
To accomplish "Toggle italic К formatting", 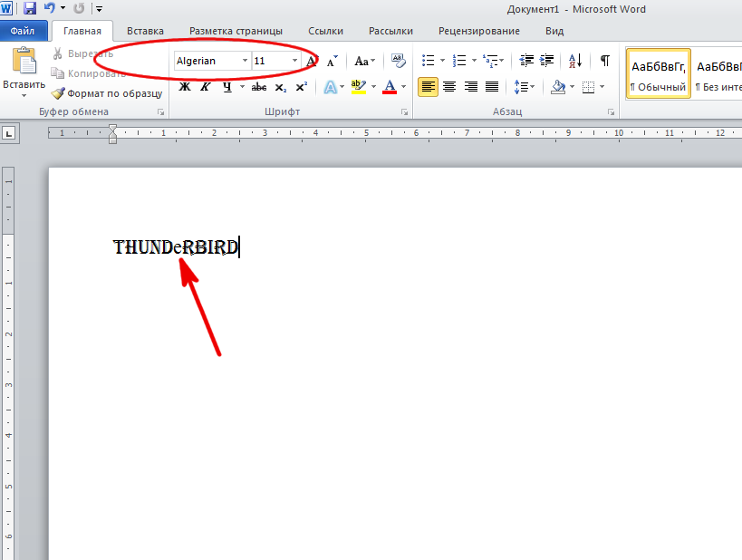I will pyautogui.click(x=206, y=87).
